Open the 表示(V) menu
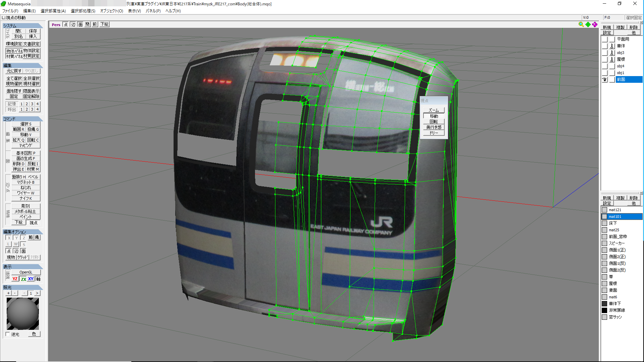Viewport: 644px width, 362px height. pyautogui.click(x=134, y=11)
